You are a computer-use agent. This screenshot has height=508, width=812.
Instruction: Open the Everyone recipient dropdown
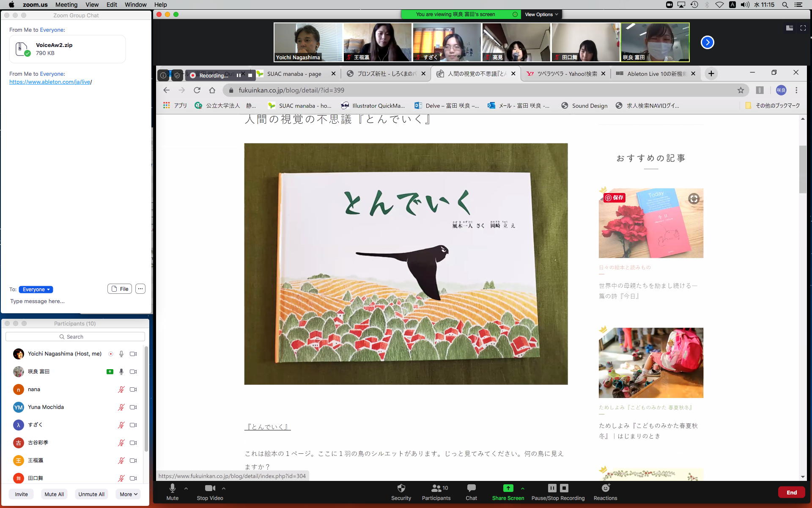(36, 290)
